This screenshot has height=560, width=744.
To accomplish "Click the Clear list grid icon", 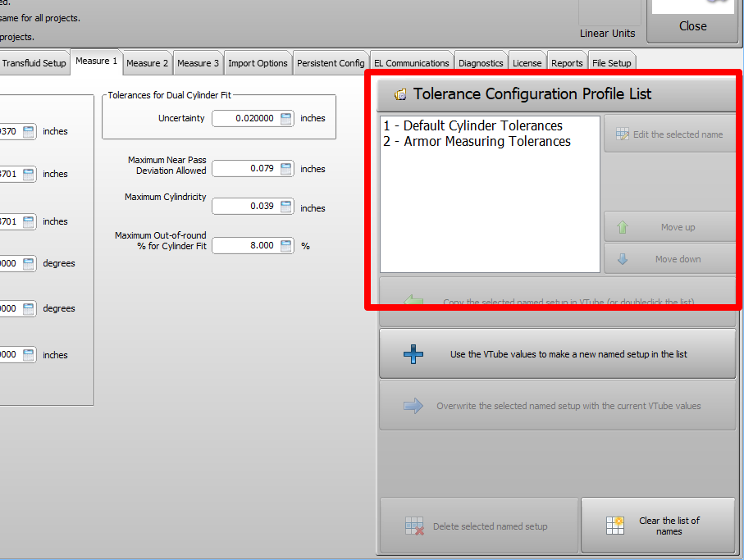I will click(x=616, y=526).
